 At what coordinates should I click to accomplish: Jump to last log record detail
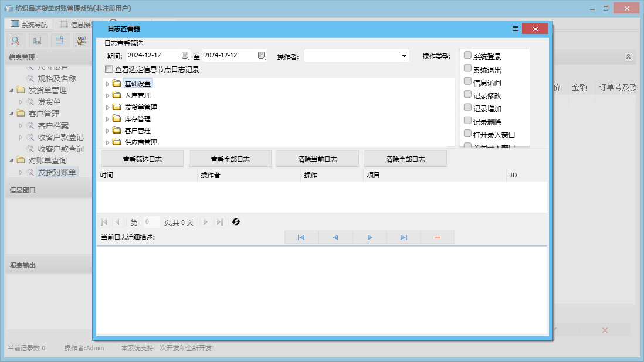point(404,237)
